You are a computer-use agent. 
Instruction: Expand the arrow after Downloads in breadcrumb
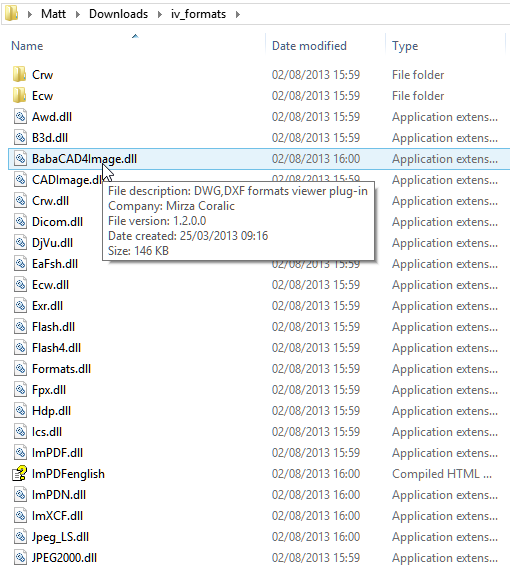pos(160,14)
